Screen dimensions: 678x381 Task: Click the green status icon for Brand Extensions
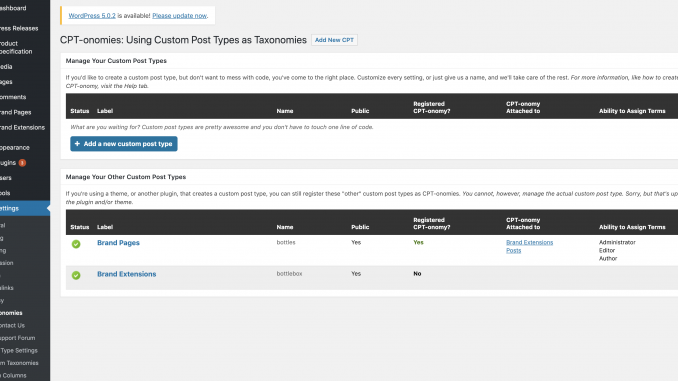click(x=76, y=275)
